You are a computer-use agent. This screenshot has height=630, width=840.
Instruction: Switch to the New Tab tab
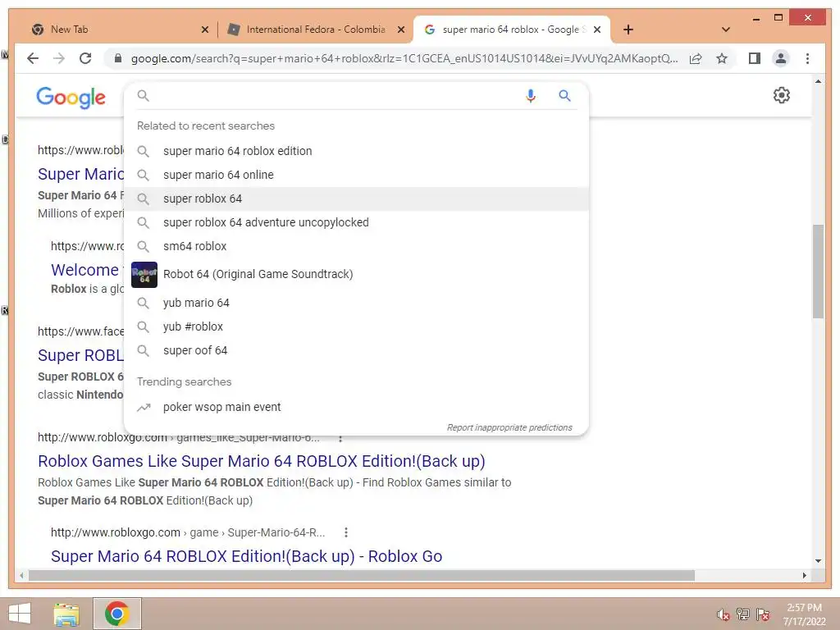click(x=113, y=30)
